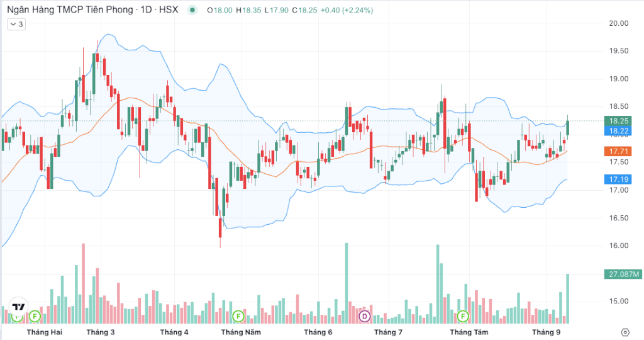Screen dimensions: 644x340
Task: Click the Tháng 4 time axis label
Action: click(174, 332)
